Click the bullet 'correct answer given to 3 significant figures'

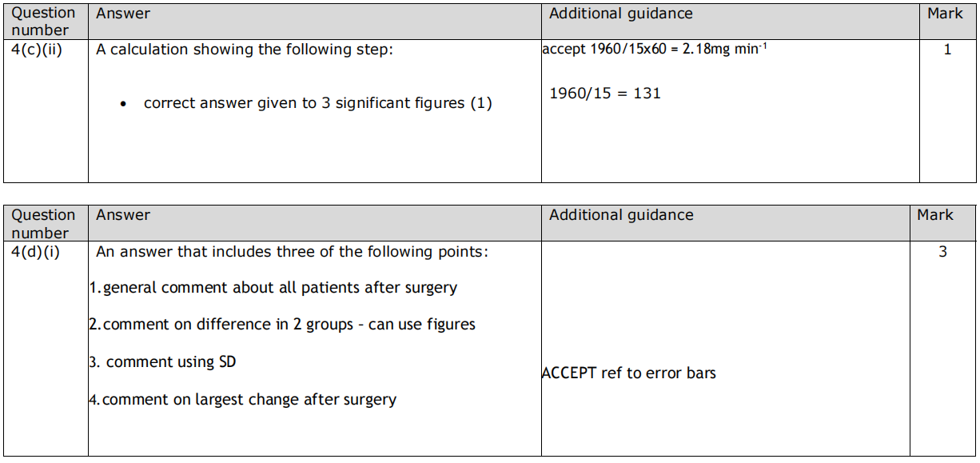pyautogui.click(x=317, y=103)
